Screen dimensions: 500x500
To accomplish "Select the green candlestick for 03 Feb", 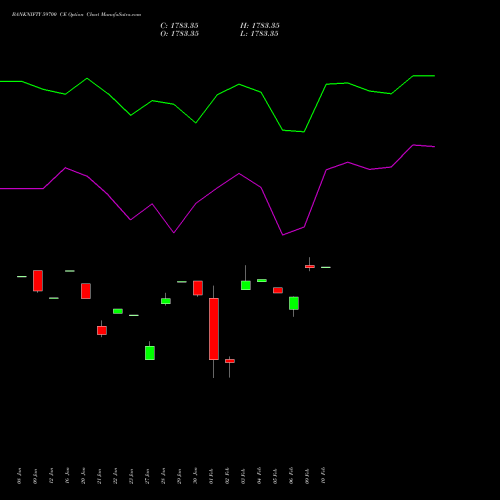I will 246,285.
